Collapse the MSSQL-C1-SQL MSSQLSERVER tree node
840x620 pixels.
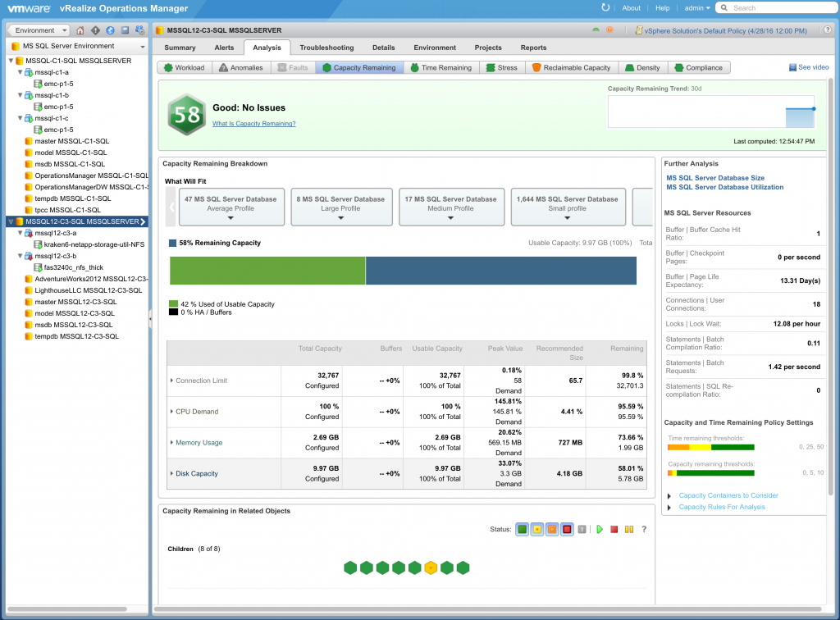pos(11,61)
